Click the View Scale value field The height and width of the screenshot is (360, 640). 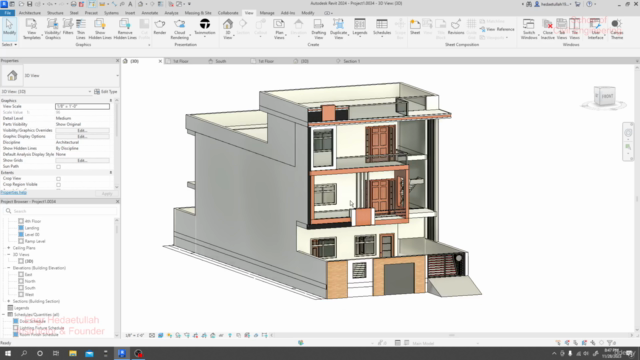(x=82, y=106)
